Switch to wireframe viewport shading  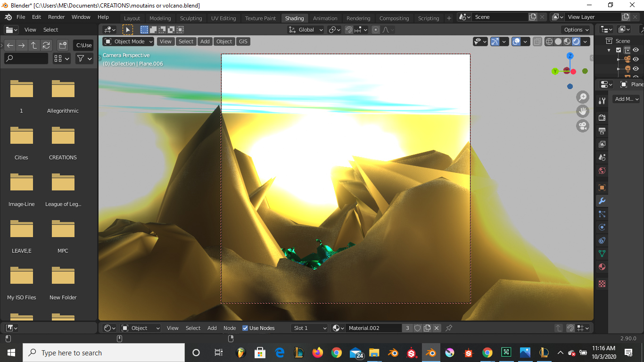pos(549,41)
